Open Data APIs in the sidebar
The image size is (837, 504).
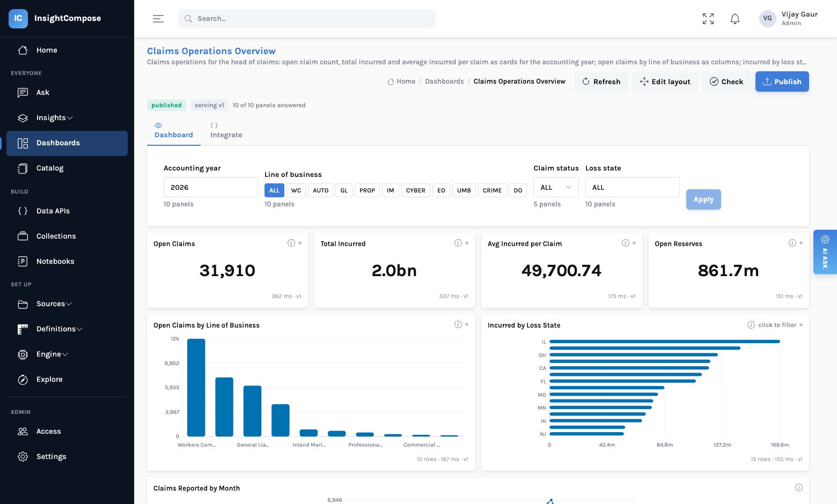pyautogui.click(x=67, y=211)
